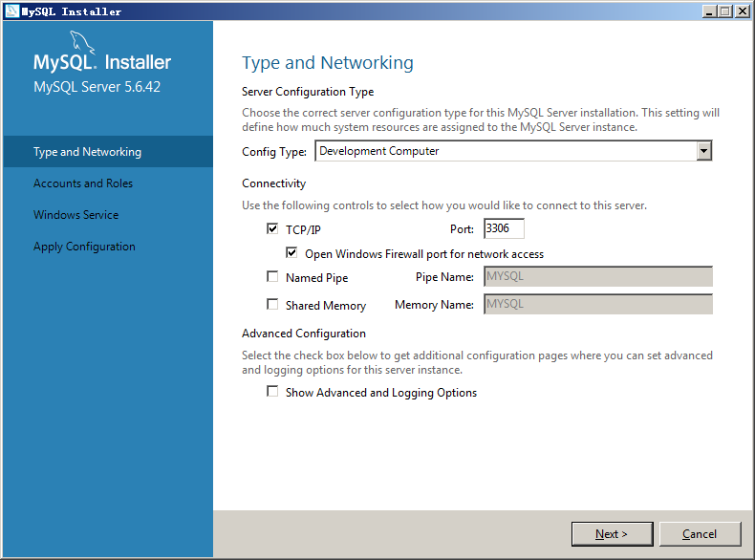Select the Development Computer combo box field
This screenshot has height=560, width=755.
click(x=513, y=151)
